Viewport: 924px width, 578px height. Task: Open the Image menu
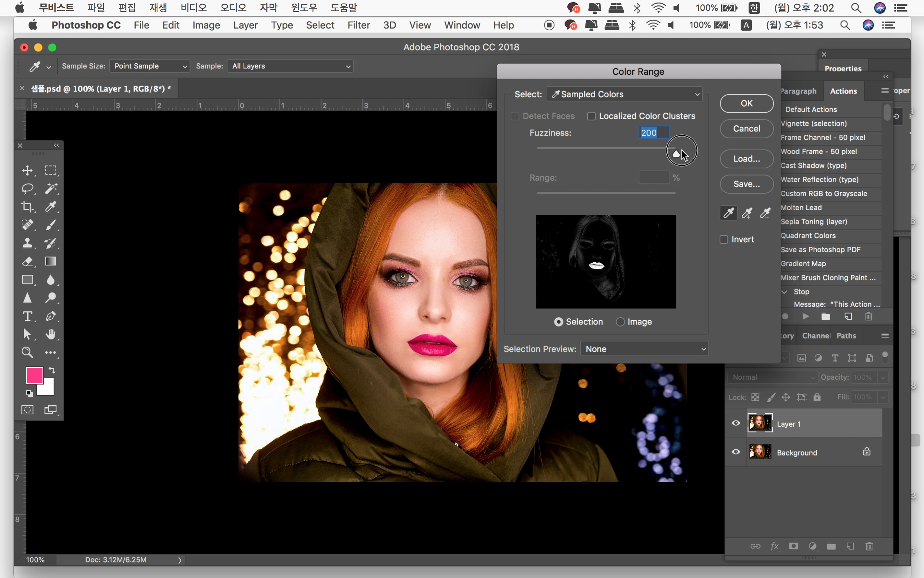click(206, 25)
